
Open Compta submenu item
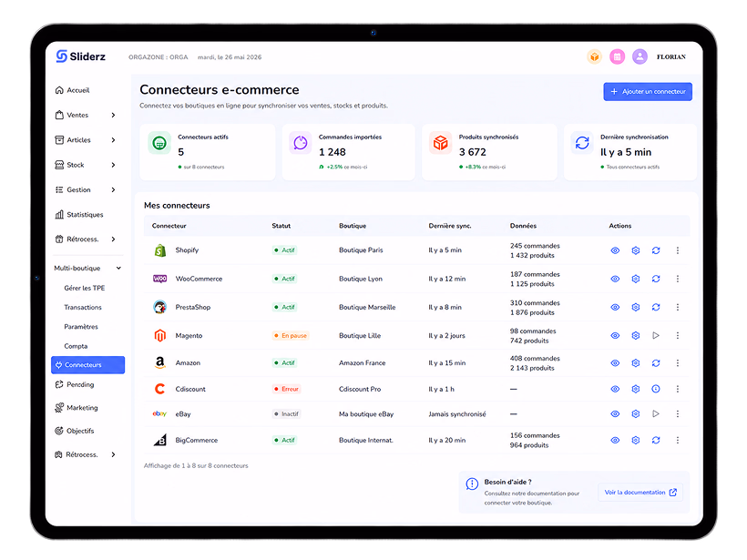(x=76, y=346)
